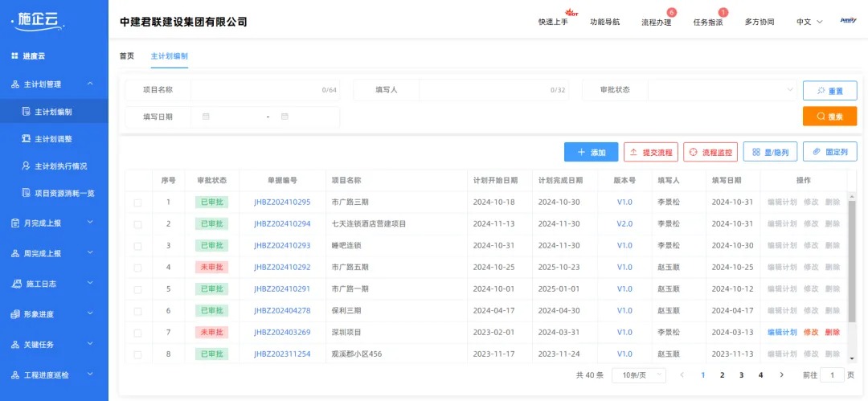Go to next page with right arrow
The image size is (868, 401).
coord(782,375)
